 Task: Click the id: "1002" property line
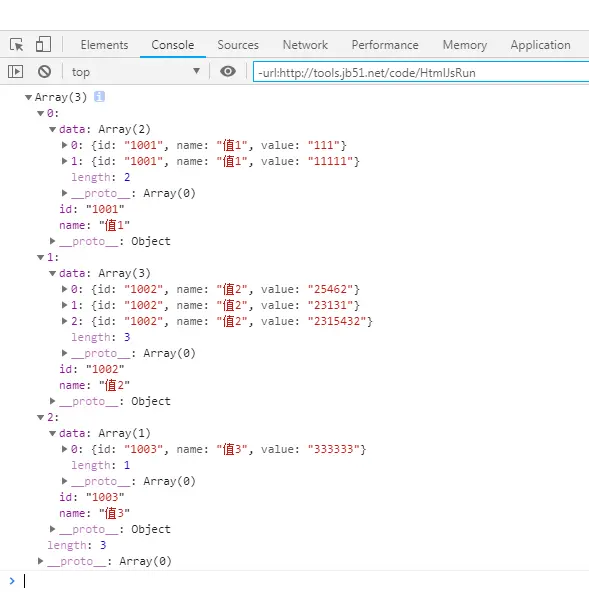[x=92, y=369]
